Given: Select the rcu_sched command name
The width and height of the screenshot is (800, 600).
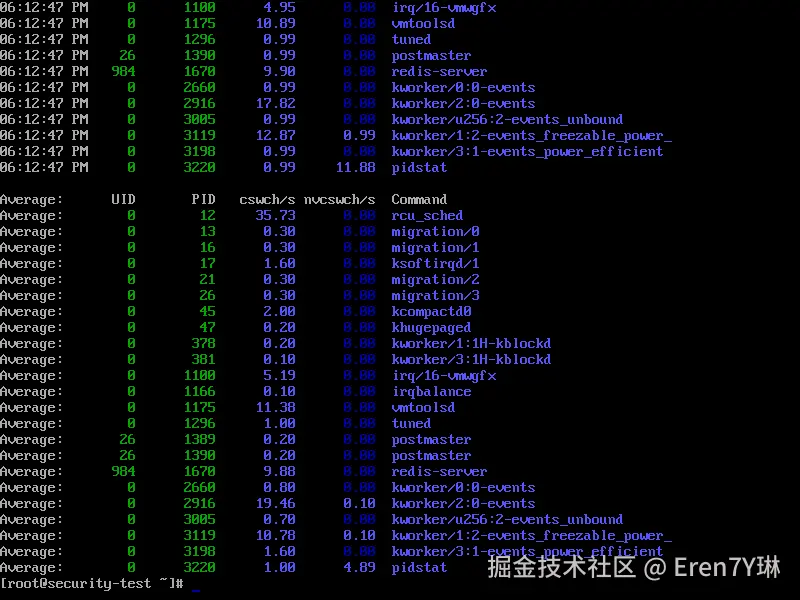Looking at the screenshot, I should (x=427, y=215).
